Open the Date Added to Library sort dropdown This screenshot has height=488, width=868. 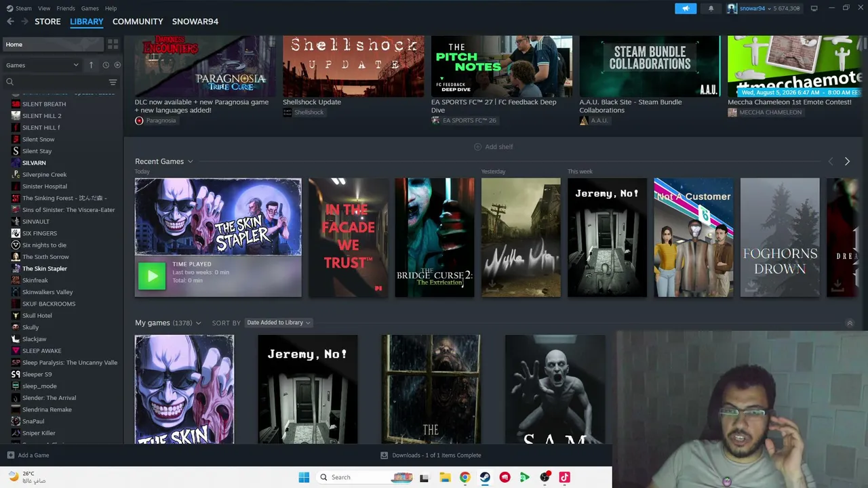pyautogui.click(x=278, y=323)
